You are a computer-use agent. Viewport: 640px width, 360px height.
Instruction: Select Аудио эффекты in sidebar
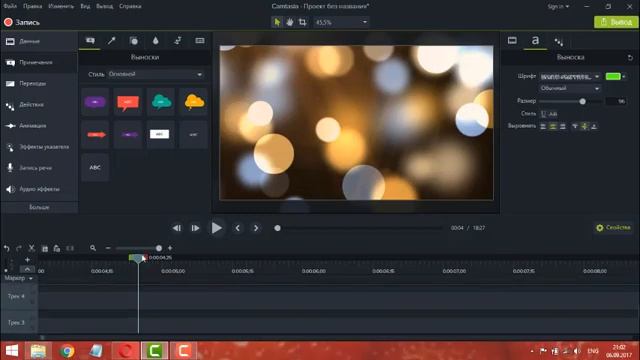pyautogui.click(x=39, y=189)
